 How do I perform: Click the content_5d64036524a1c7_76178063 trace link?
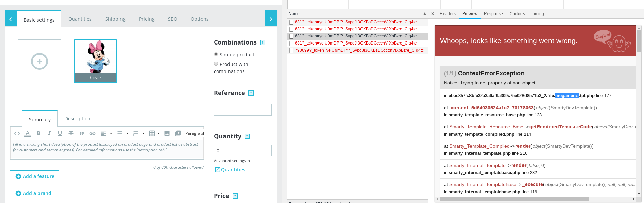[x=492, y=108]
